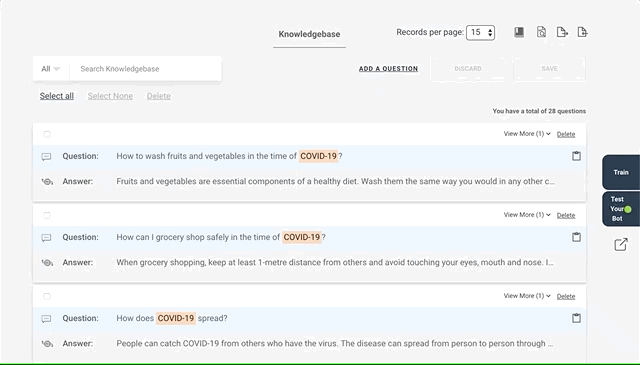Click question text about washing fruits and vegetables

pyautogui.click(x=229, y=156)
